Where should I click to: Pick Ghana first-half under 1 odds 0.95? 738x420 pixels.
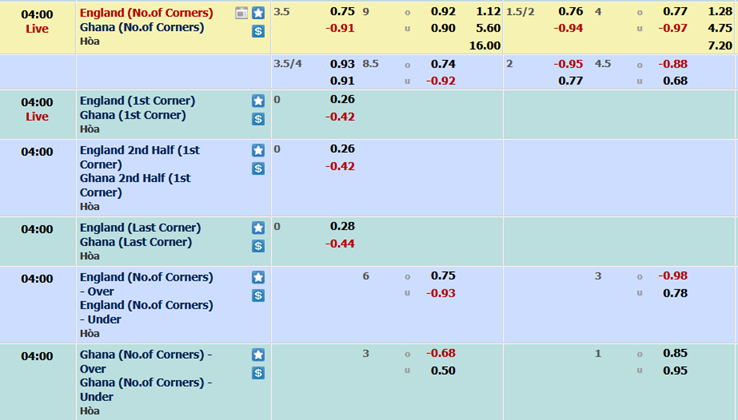pos(675,371)
